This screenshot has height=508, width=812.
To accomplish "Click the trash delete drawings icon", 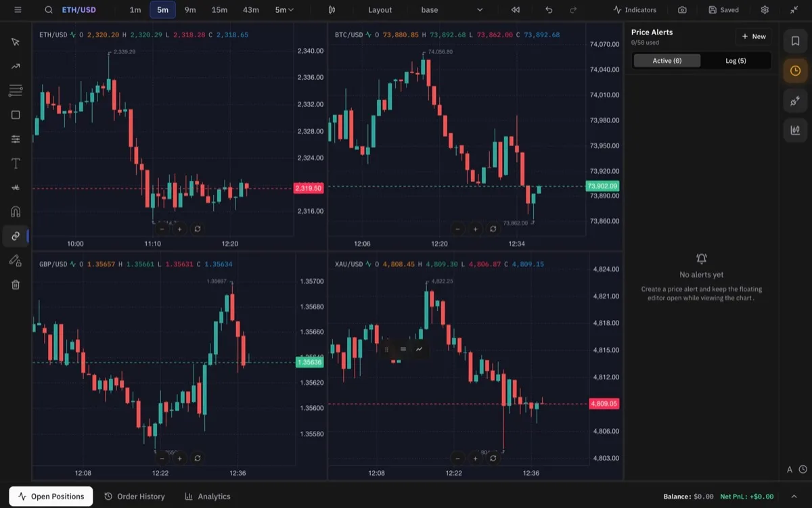I will click(16, 285).
